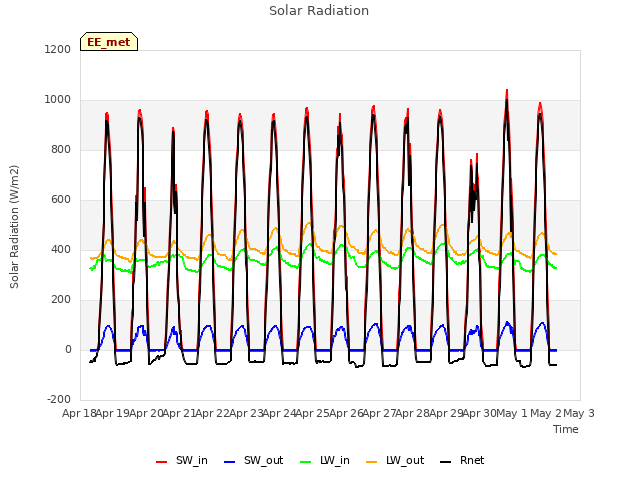This screenshot has height=480, width=640.
Task: Toggle the SW_in legend entry
Action: (x=182, y=461)
